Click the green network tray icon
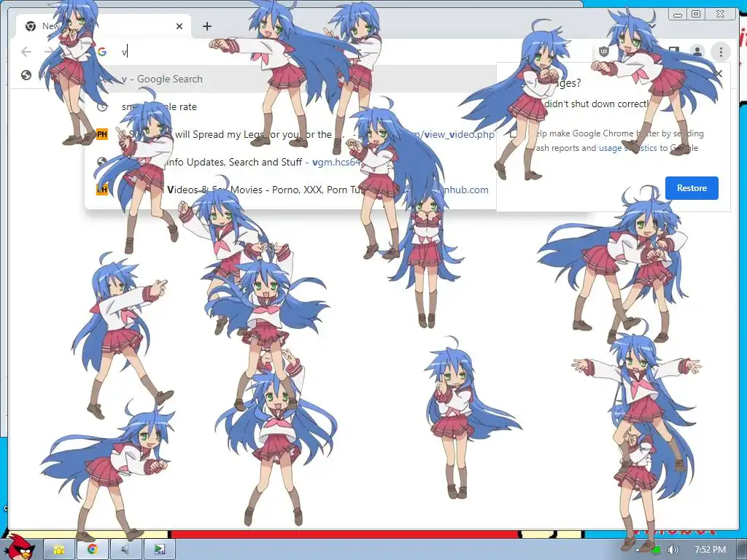This screenshot has width=747, height=560. point(656,550)
